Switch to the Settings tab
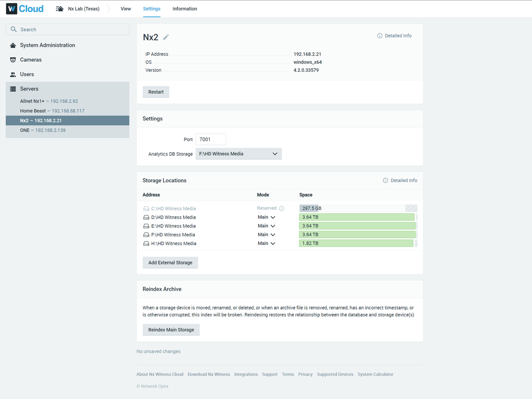 pos(152,9)
